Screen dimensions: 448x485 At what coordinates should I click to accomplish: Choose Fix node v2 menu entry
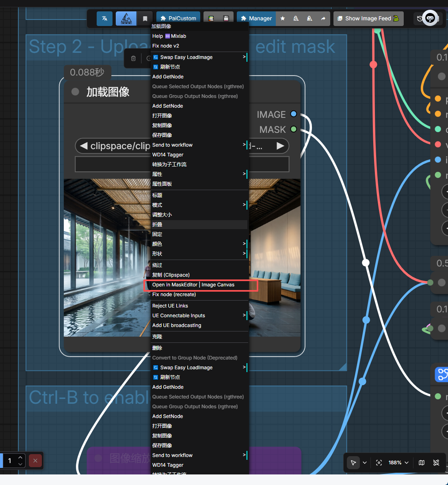(199, 46)
